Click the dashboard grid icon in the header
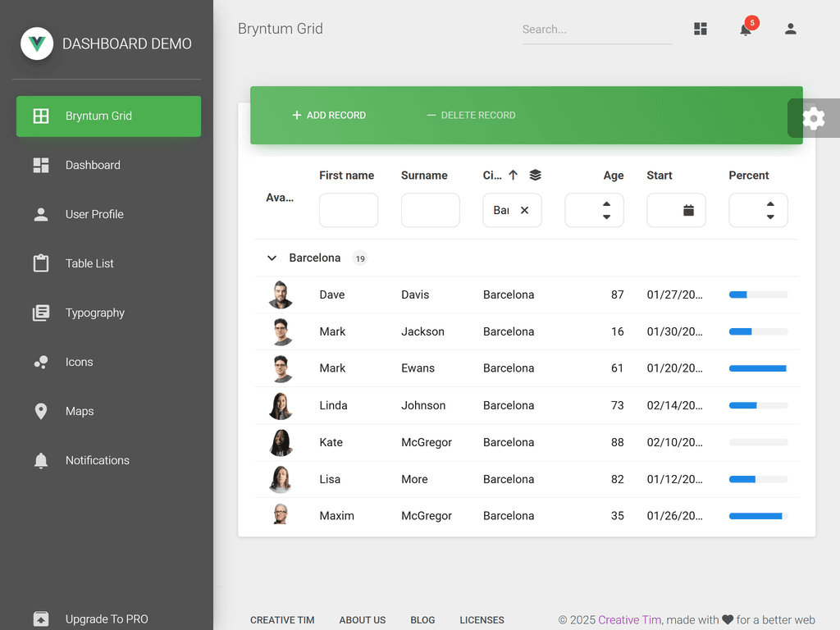Viewport: 840px width, 630px height. tap(701, 29)
